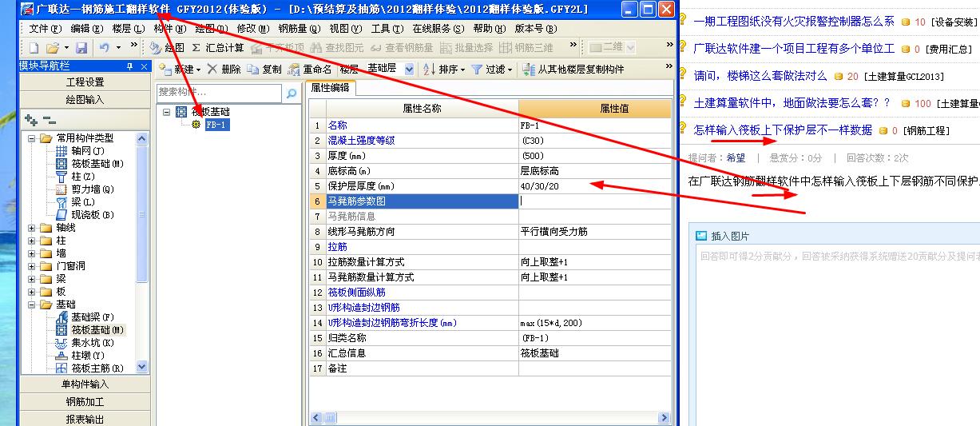The height and width of the screenshot is (426, 980).
Task: Click the Undo arrow icon
Action: 105,48
